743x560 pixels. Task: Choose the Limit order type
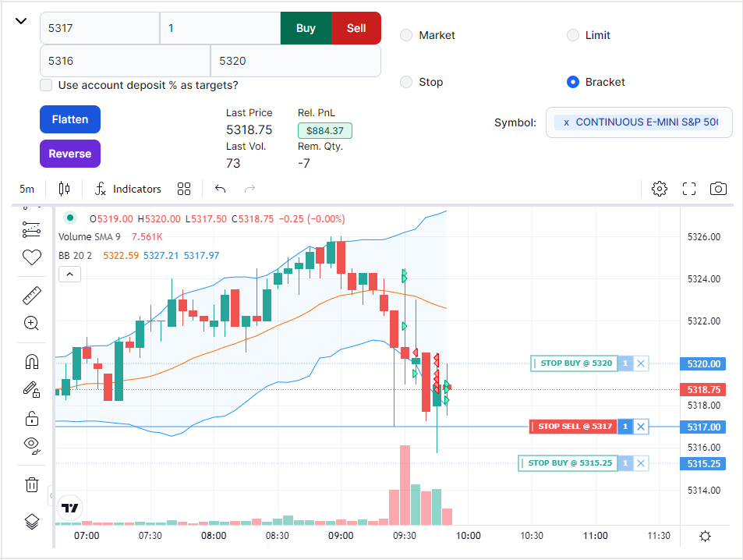(573, 35)
